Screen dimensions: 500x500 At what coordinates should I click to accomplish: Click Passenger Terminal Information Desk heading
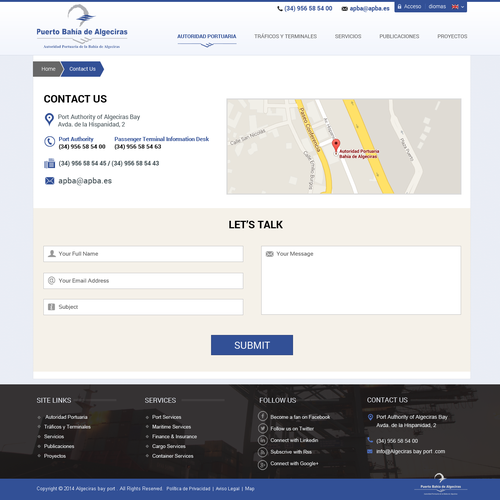[162, 139]
